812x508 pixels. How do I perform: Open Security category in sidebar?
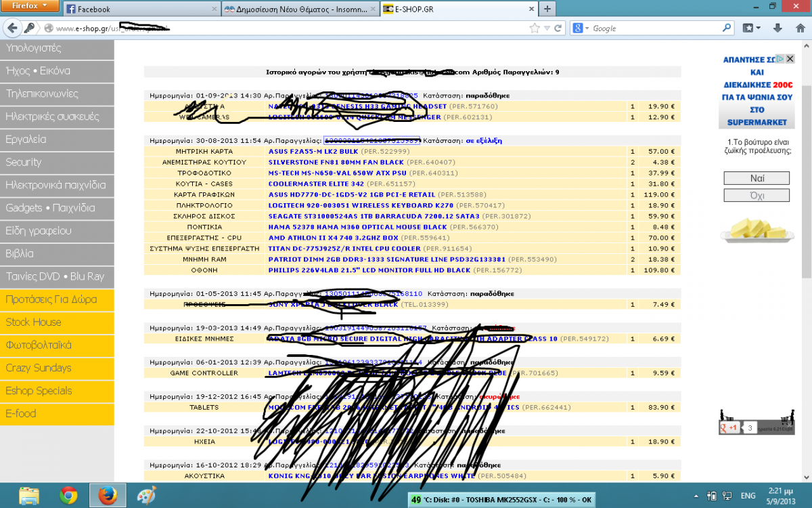(57, 162)
